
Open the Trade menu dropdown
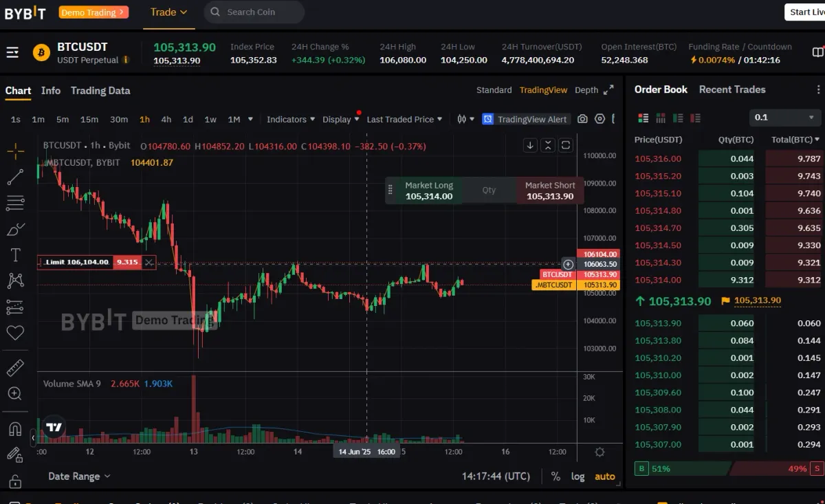[168, 12]
